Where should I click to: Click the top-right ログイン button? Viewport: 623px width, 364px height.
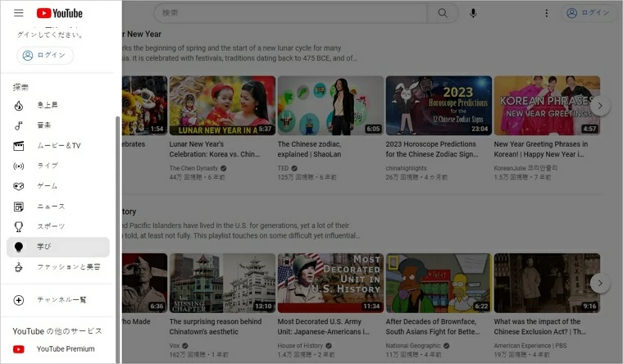pos(589,13)
